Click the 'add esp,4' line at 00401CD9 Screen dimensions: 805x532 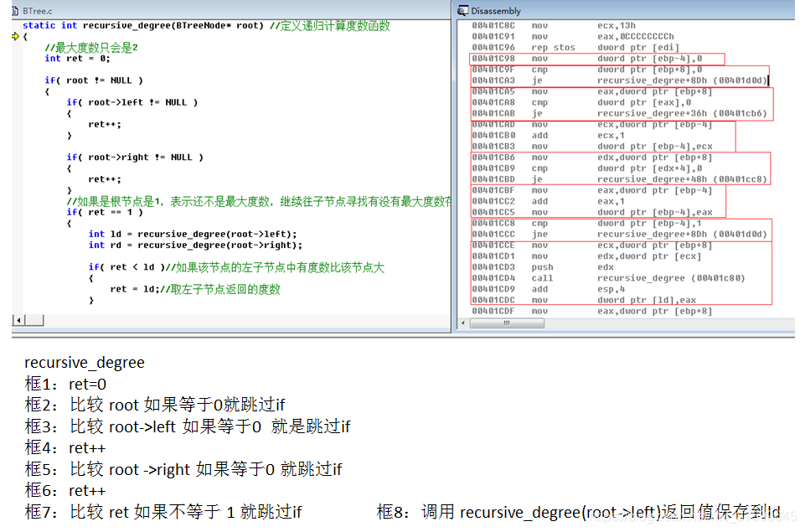(x=549, y=290)
